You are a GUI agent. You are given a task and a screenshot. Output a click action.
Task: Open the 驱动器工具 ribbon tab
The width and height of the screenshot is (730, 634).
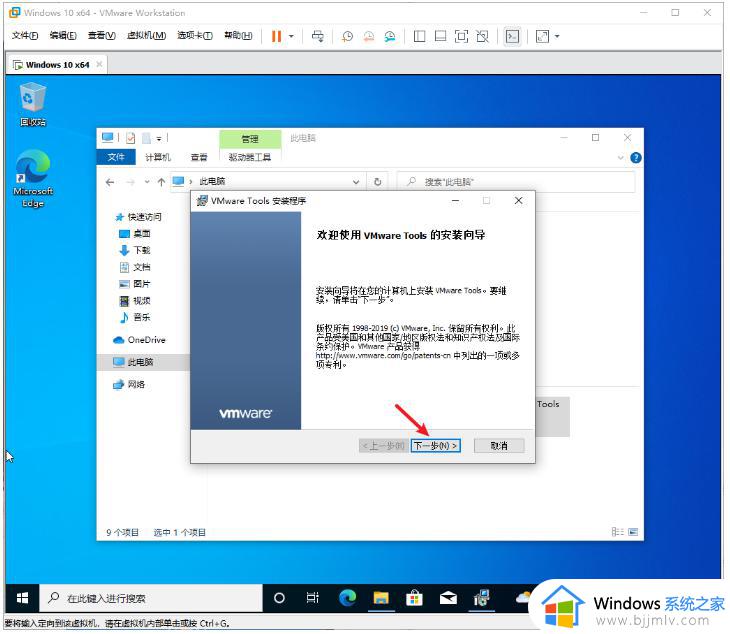point(250,157)
